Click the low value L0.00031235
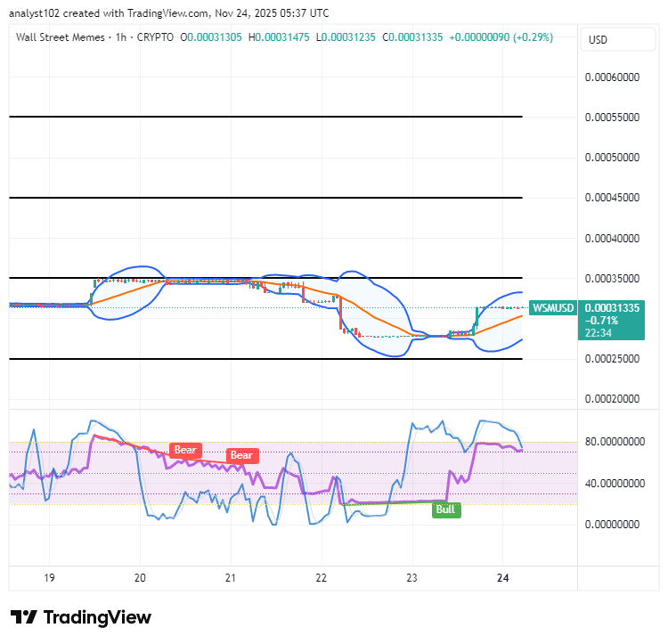The image size is (668, 644). coord(346,37)
